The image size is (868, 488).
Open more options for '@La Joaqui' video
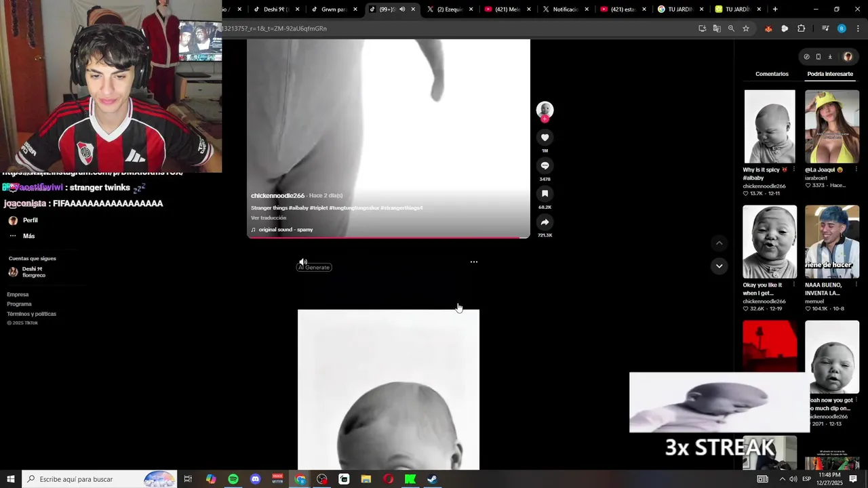[856, 169]
